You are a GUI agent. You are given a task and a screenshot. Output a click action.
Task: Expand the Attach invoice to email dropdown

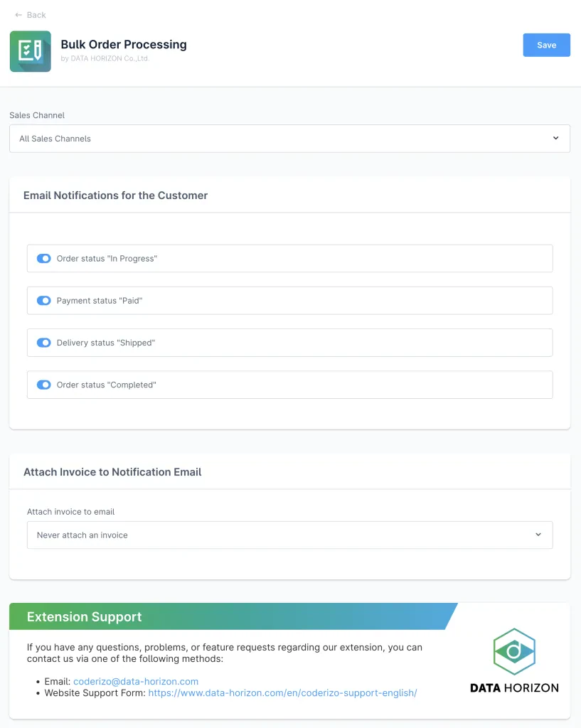(289, 535)
